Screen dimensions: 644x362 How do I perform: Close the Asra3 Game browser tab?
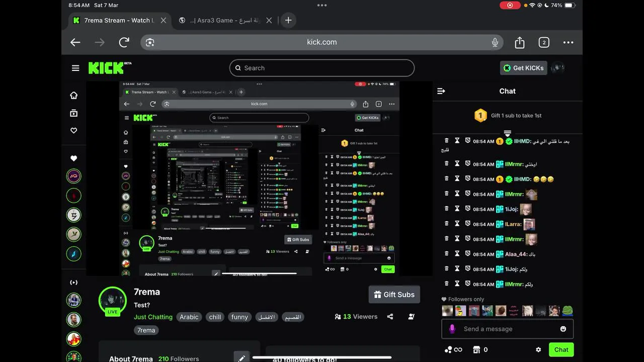(x=269, y=20)
